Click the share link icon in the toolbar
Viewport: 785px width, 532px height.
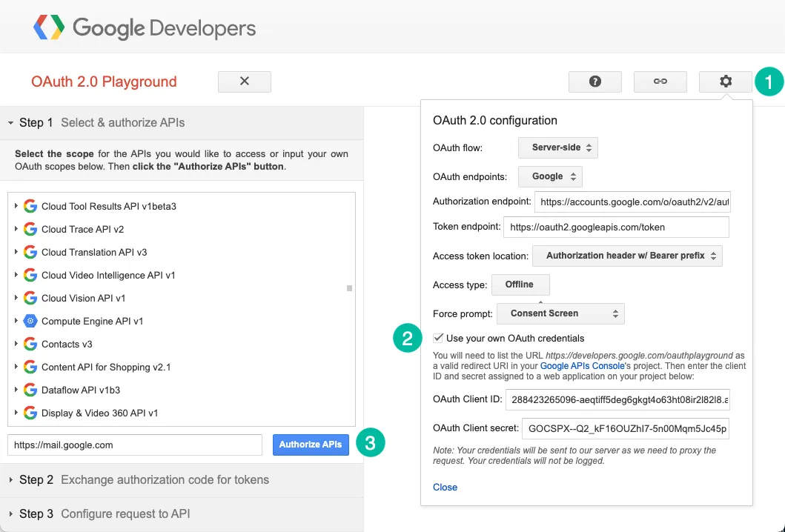tap(660, 82)
